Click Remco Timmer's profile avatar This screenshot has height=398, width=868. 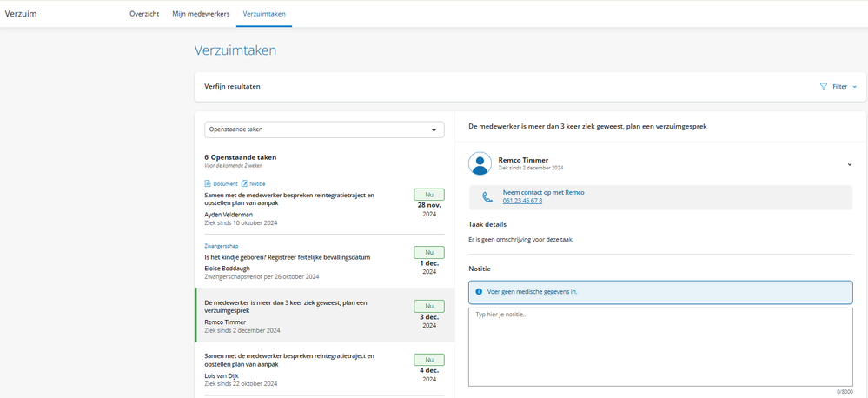pos(480,163)
